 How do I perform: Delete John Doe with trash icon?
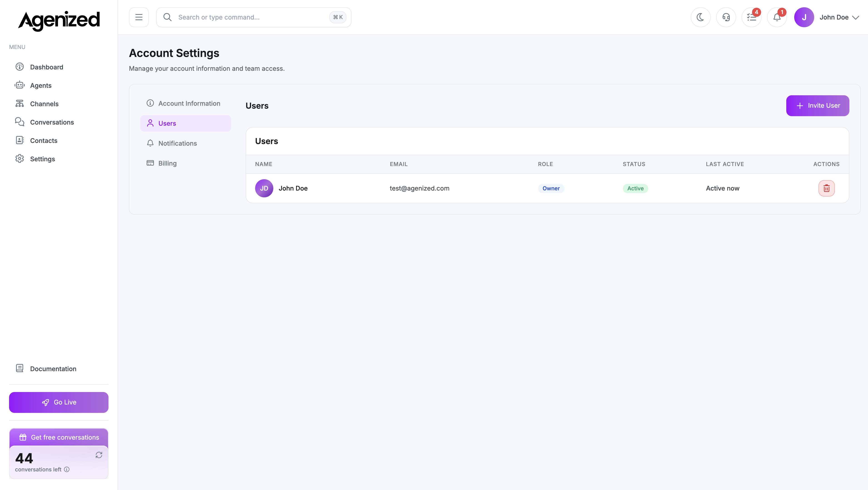point(826,188)
